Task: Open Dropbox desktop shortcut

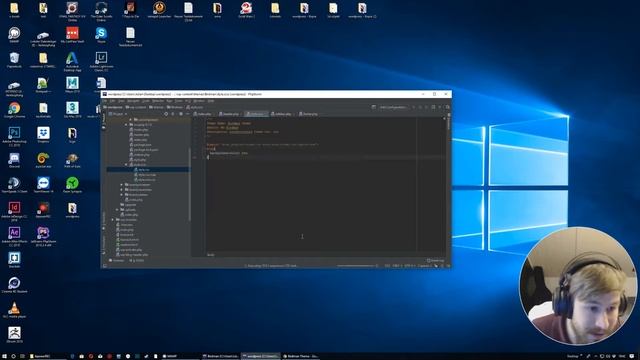Action: pyautogui.click(x=43, y=134)
